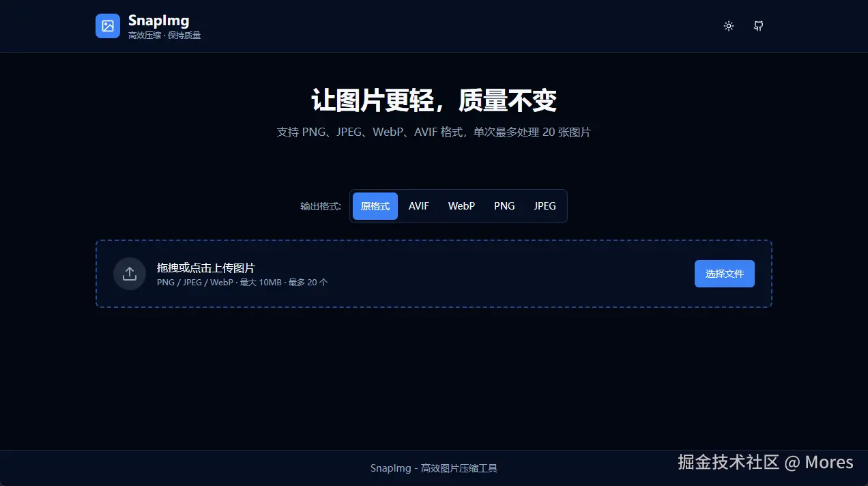Click the SnapImg title in header
The image size is (868, 486).
pyautogui.click(x=158, y=20)
